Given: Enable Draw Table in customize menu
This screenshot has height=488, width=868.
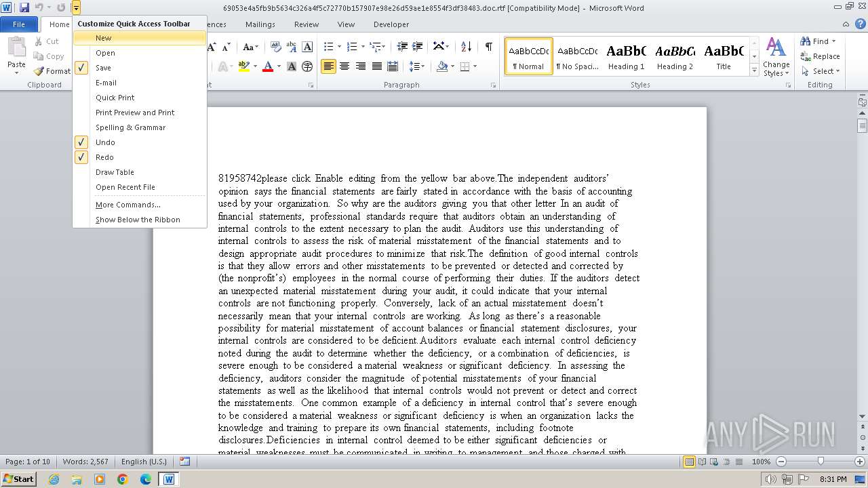Looking at the screenshot, I should [139, 172].
